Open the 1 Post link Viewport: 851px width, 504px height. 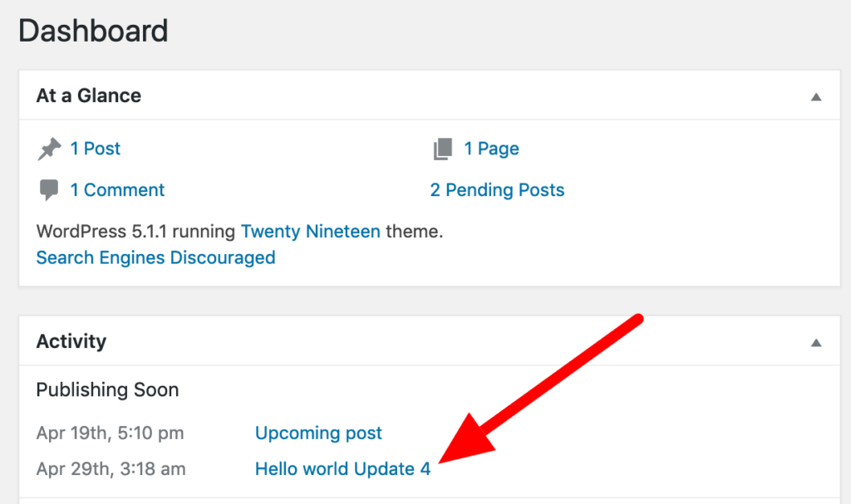coord(96,149)
